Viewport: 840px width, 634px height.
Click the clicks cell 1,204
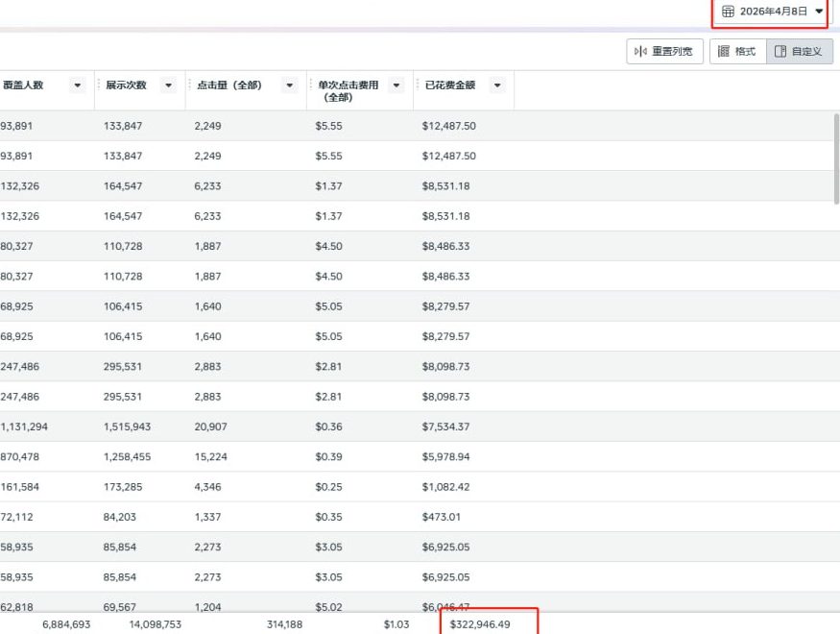(207, 607)
